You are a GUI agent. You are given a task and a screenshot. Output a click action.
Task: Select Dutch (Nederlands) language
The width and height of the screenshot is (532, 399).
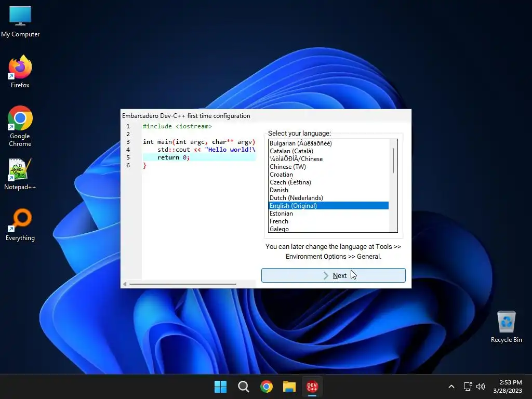click(x=328, y=198)
